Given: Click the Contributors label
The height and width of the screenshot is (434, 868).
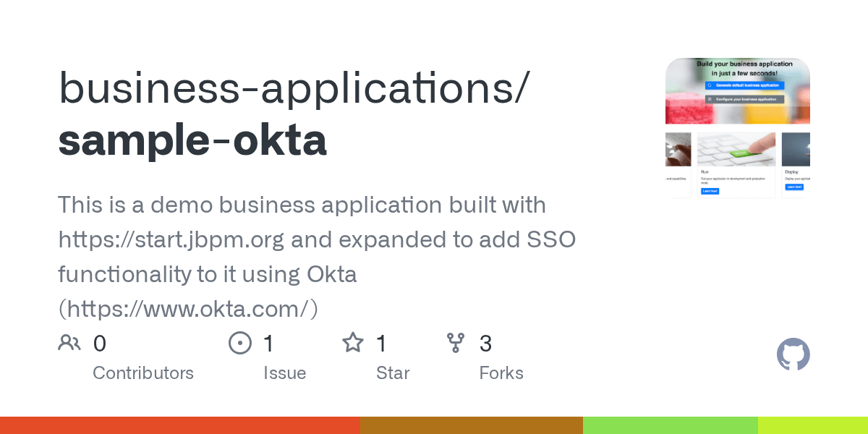Looking at the screenshot, I should (x=143, y=373).
